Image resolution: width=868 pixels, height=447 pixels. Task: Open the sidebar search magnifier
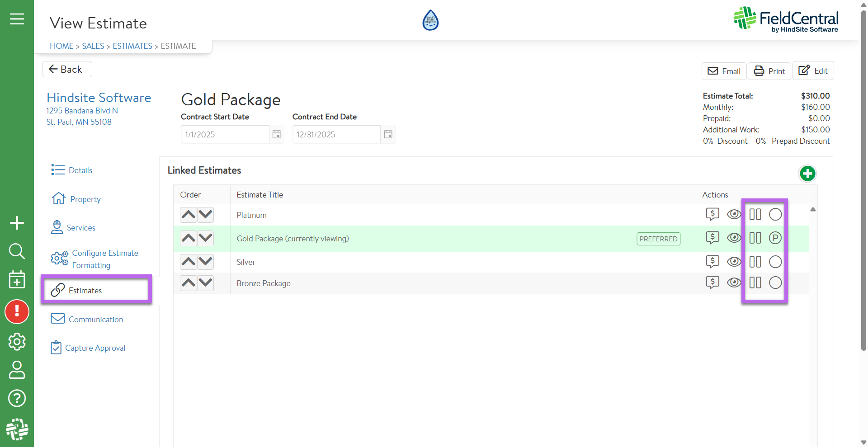pos(17,251)
